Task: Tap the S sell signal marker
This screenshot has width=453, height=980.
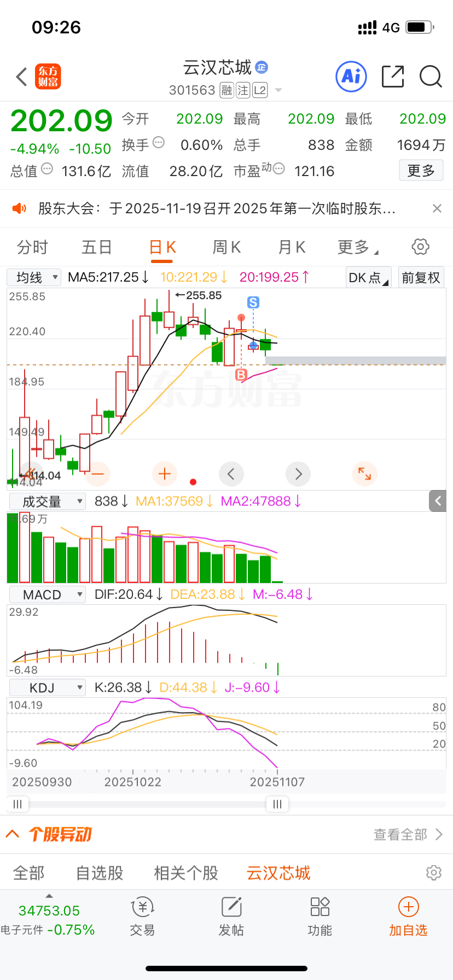Action: (x=253, y=302)
